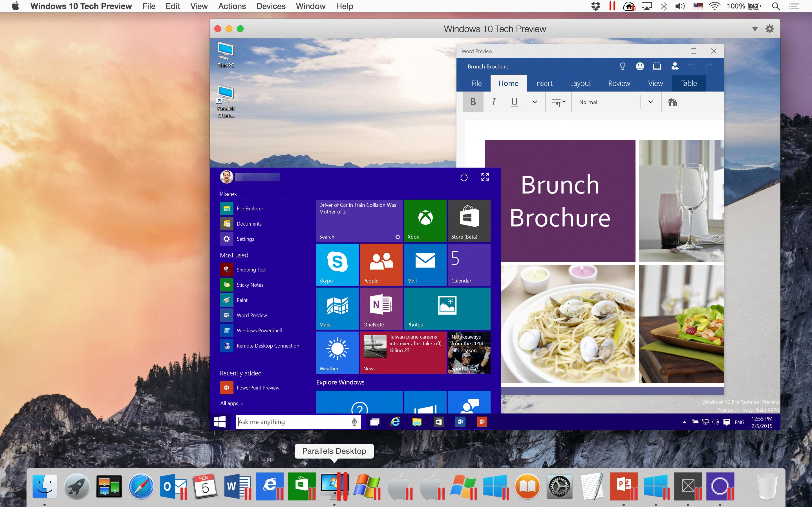Launch Skype from the Start menu tile
The width and height of the screenshot is (812, 507).
point(337,264)
